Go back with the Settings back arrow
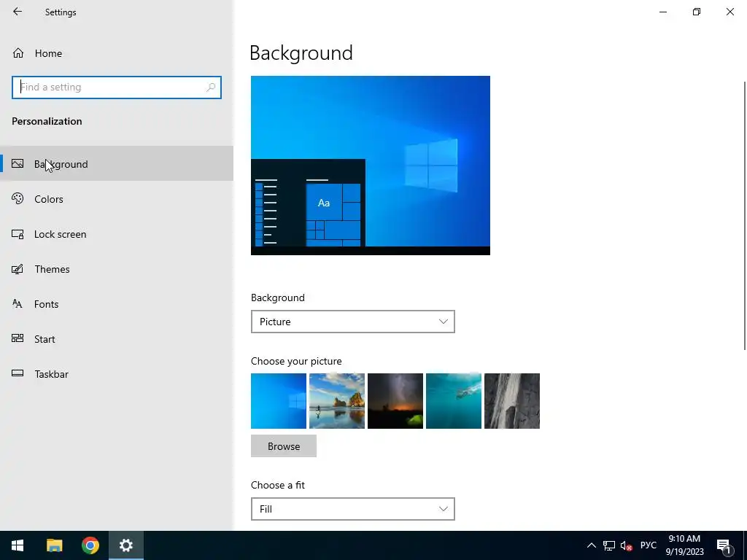This screenshot has height=560, width=747. pyautogui.click(x=18, y=12)
